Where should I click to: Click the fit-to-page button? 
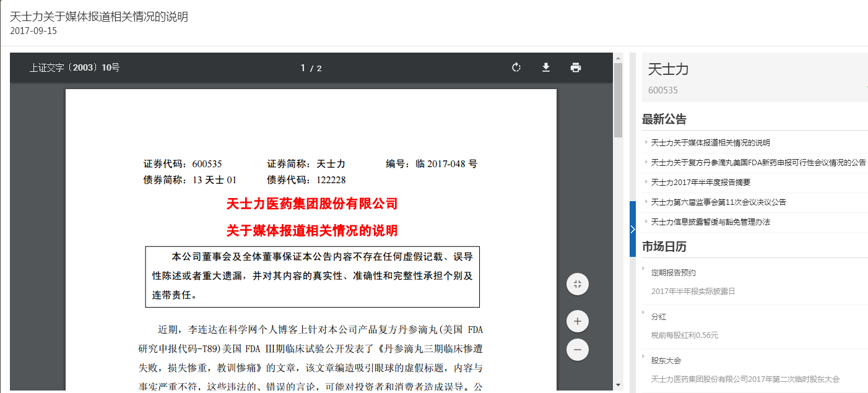pos(577,284)
